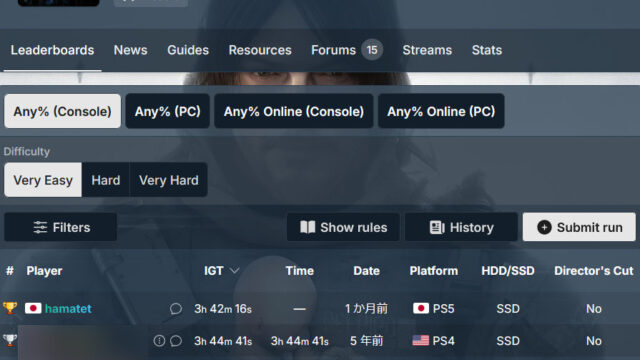640x360 pixels.
Task: Click the HDD/SSD column header
Action: pyautogui.click(x=508, y=271)
